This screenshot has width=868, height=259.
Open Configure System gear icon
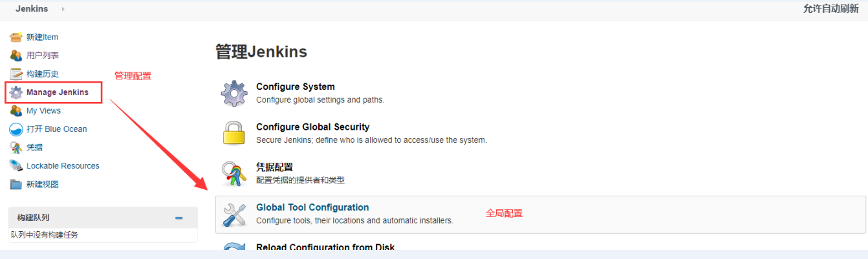coord(234,94)
